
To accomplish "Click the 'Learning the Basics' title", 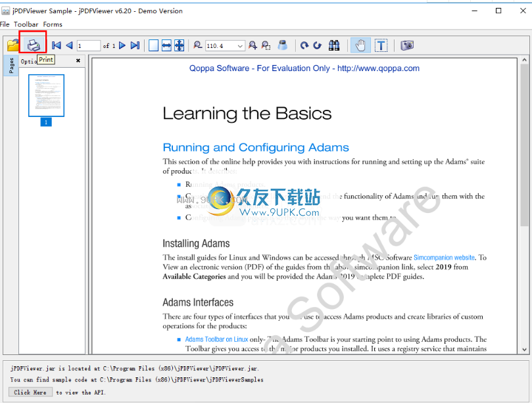I will click(247, 113).
